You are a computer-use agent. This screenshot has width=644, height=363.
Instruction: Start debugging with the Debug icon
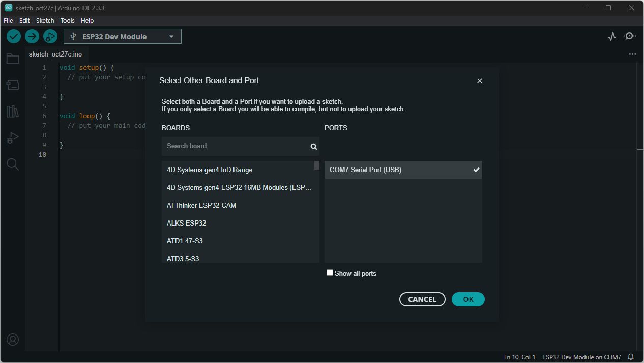(x=50, y=36)
